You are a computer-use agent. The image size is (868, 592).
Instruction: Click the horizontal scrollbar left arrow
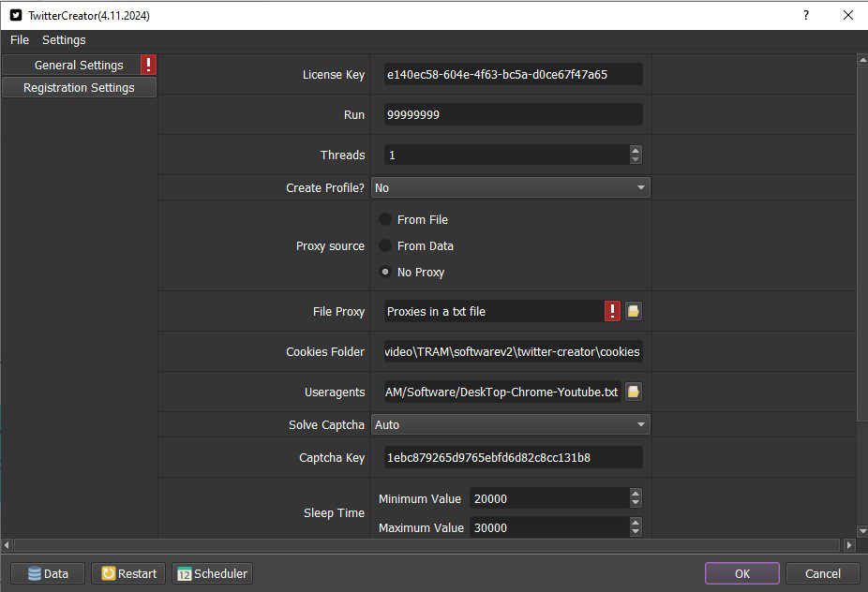pos(7,545)
